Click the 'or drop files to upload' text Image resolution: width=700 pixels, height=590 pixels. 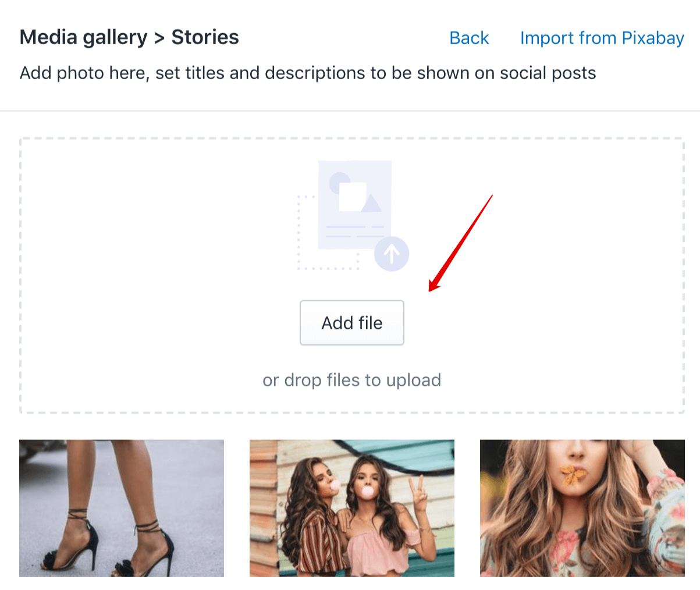[352, 380]
